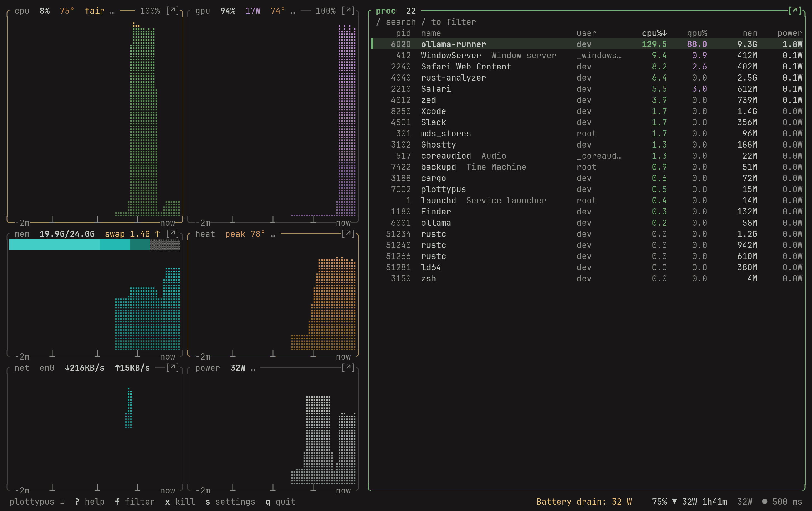Image resolution: width=812 pixels, height=511 pixels.
Task: Select the ollama-runner process row
Action: [587, 44]
